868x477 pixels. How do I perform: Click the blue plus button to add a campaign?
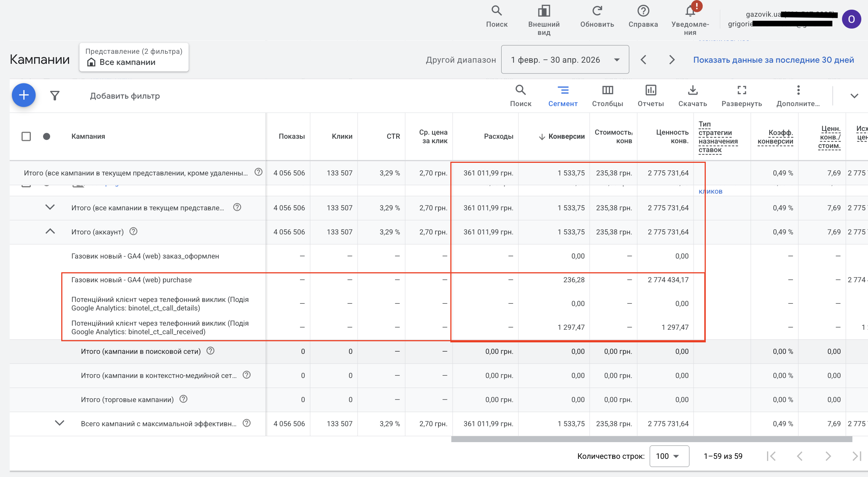24,95
